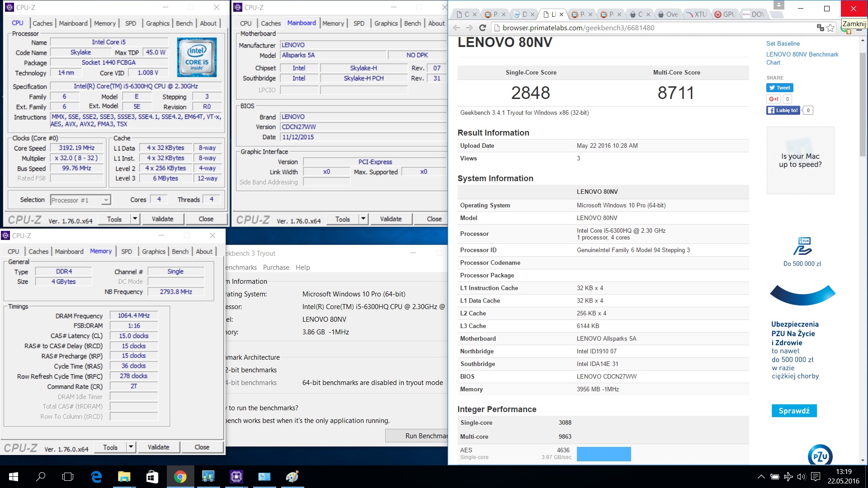Click the Google +1 share button
Viewport: 868px width, 488px height.
774,99
